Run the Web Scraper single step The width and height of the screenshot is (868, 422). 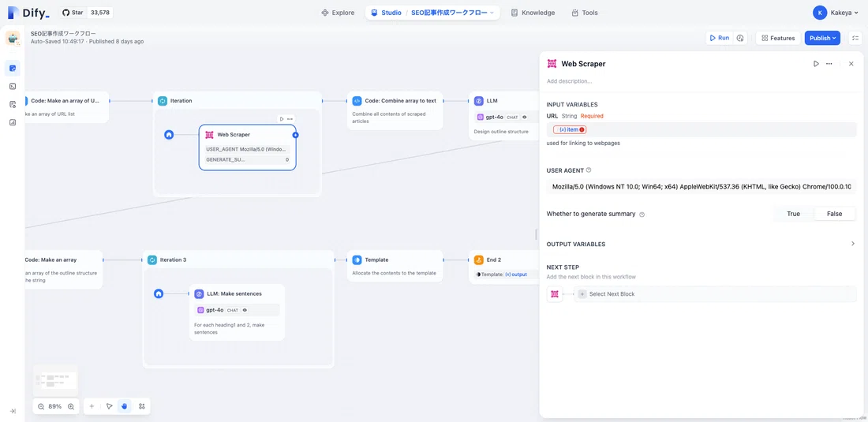pos(816,64)
